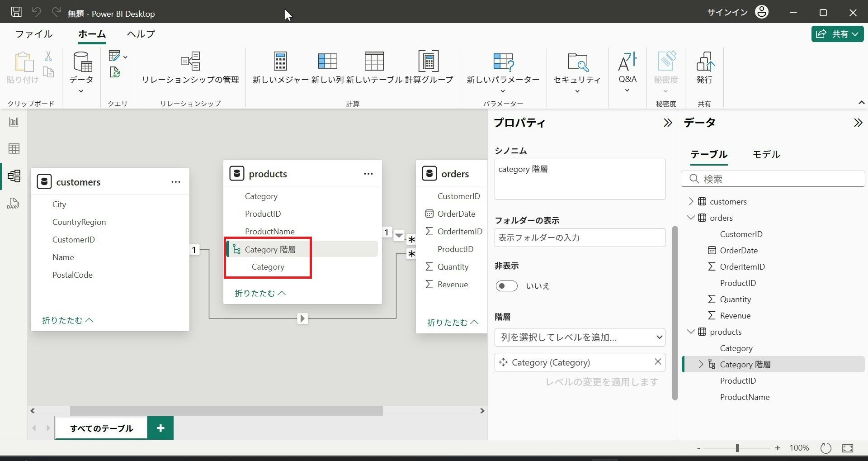Image resolution: width=868 pixels, height=461 pixels.
Task: Create a new measure (新しいメジャー)
Action: [x=280, y=68]
